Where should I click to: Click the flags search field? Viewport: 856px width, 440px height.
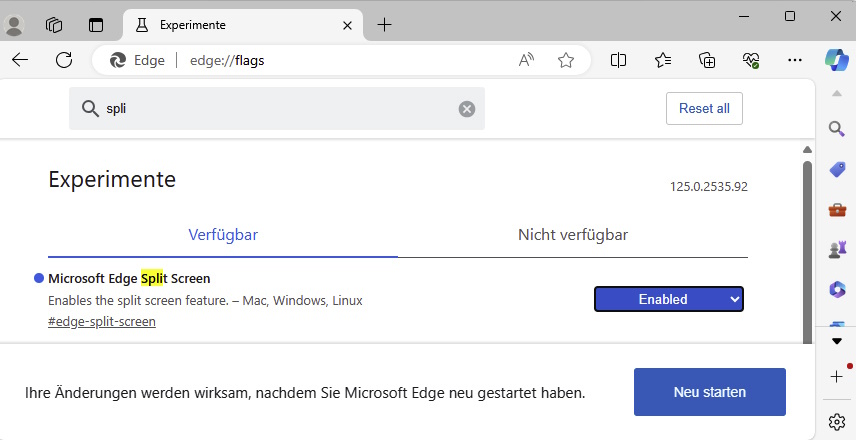[x=277, y=109]
